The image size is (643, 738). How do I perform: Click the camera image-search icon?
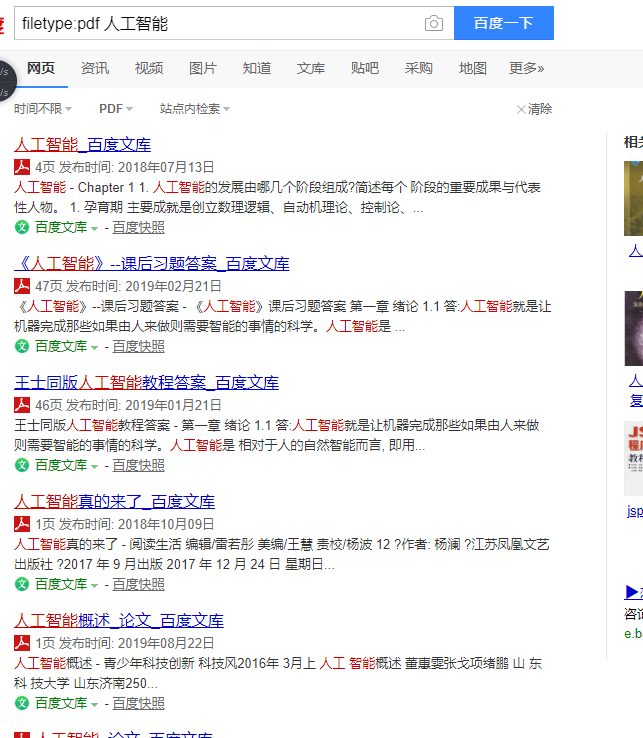(434, 23)
